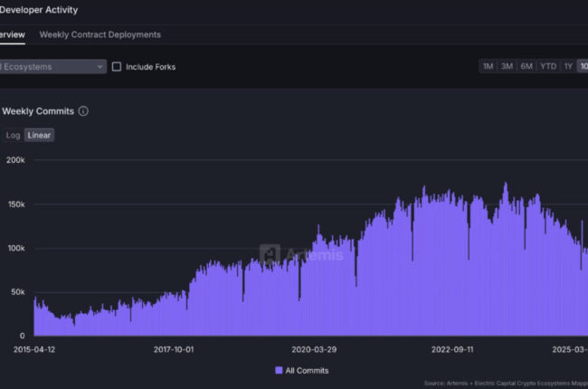Switch chart scale to Log
This screenshot has width=588, height=389.
(x=13, y=135)
